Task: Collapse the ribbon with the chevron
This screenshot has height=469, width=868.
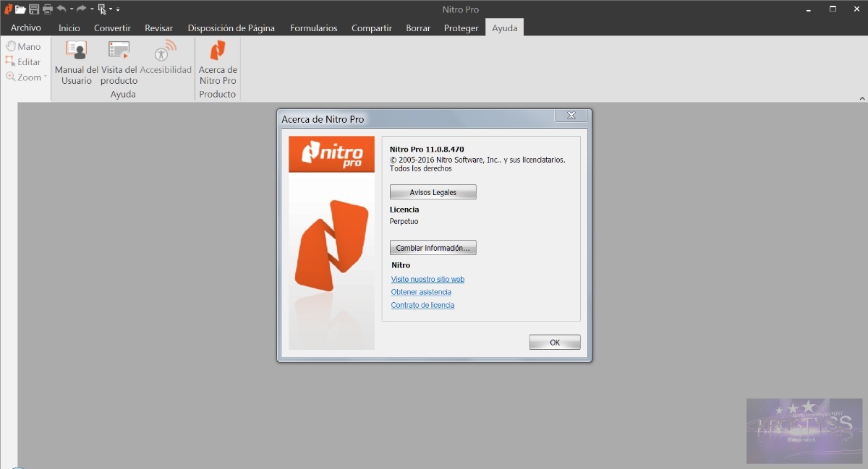Action: click(861, 98)
